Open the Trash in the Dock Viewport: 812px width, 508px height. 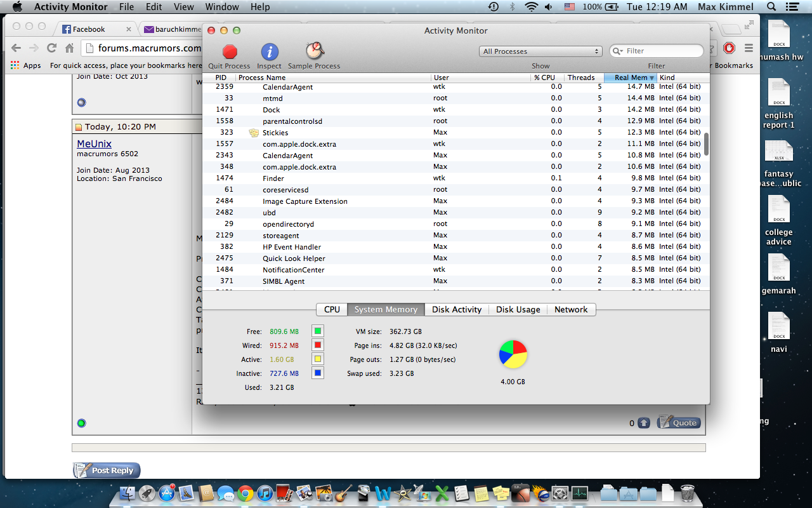(x=687, y=493)
